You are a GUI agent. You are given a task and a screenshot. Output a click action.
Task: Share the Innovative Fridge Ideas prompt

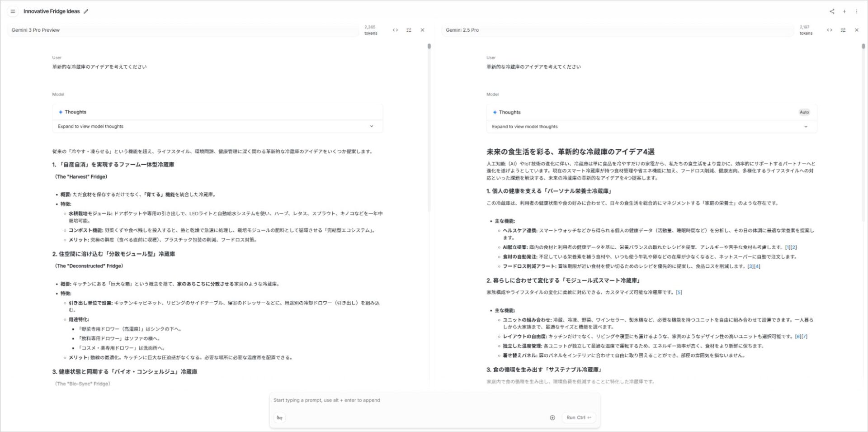pos(832,11)
